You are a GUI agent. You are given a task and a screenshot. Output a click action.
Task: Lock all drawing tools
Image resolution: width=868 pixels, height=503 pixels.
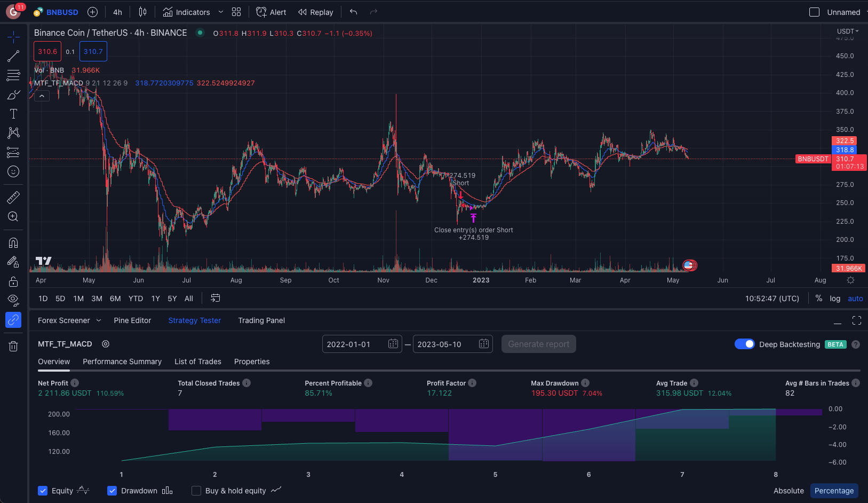tap(13, 281)
